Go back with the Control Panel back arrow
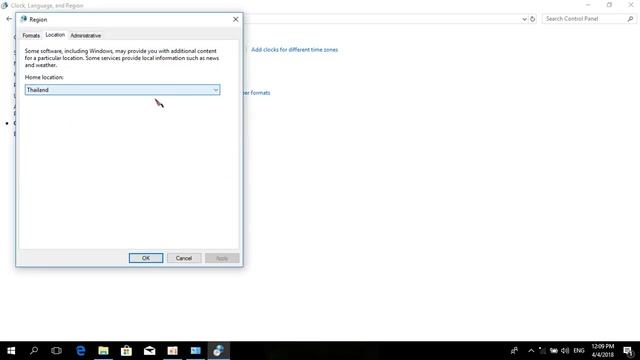Viewport: 640px width, 360px height. (9, 19)
